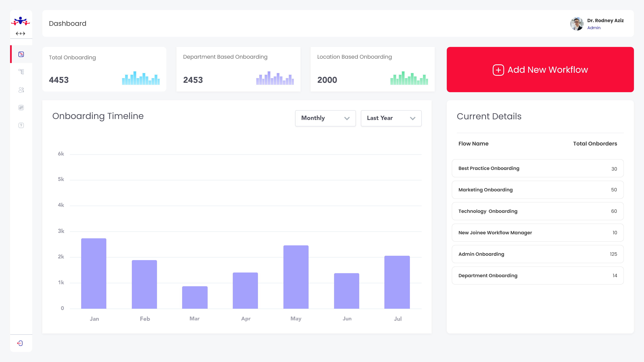Open the settings sliders icon in sidebar

coord(21,108)
